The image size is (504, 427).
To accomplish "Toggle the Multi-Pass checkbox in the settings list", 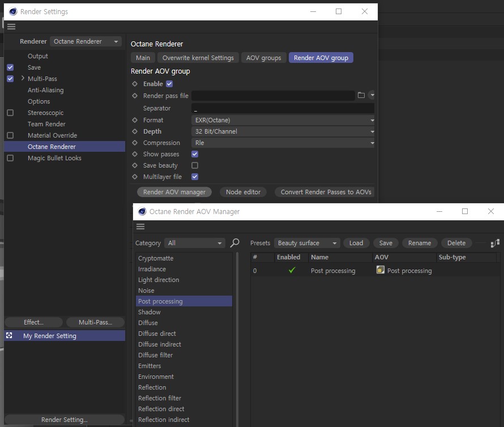I will pos(10,79).
